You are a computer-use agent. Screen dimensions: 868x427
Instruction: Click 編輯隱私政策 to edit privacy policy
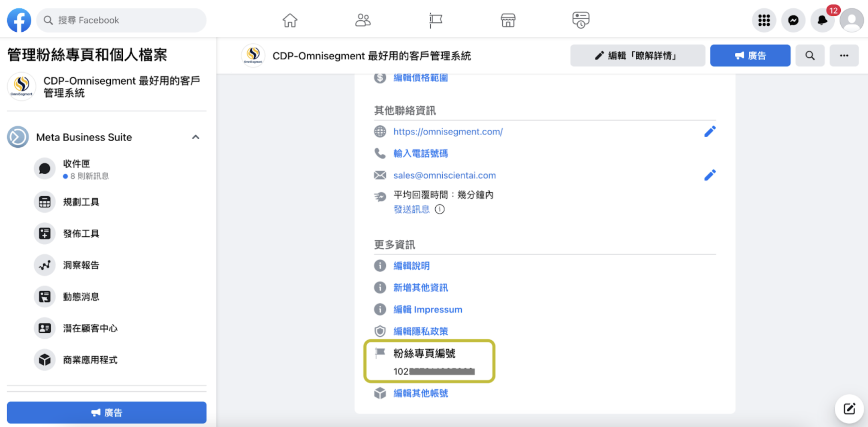pyautogui.click(x=420, y=331)
